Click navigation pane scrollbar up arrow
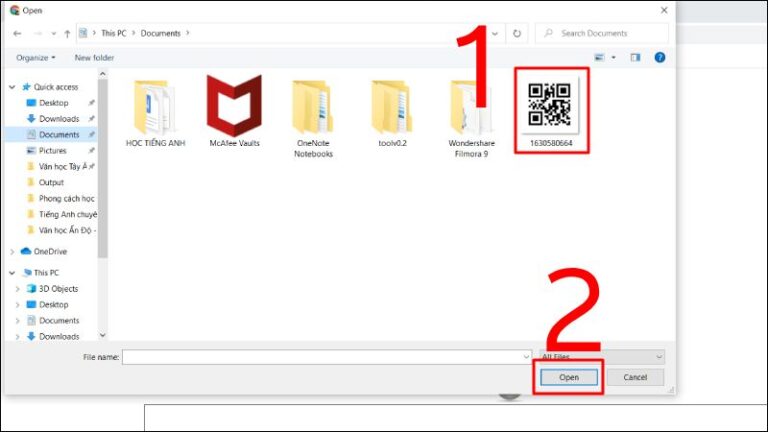The image size is (768, 432). coord(102,74)
